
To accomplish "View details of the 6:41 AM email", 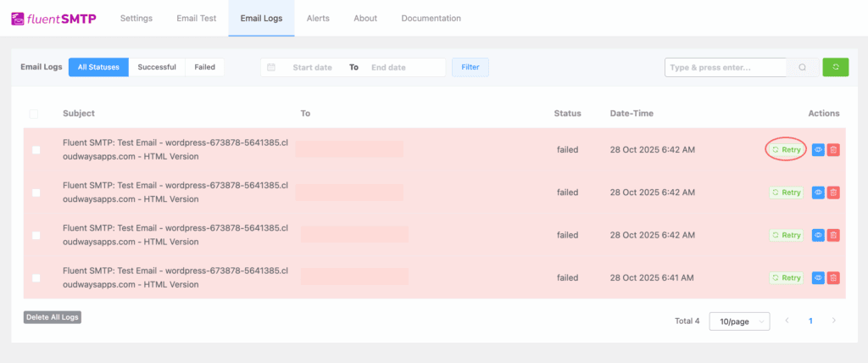I will tap(818, 277).
